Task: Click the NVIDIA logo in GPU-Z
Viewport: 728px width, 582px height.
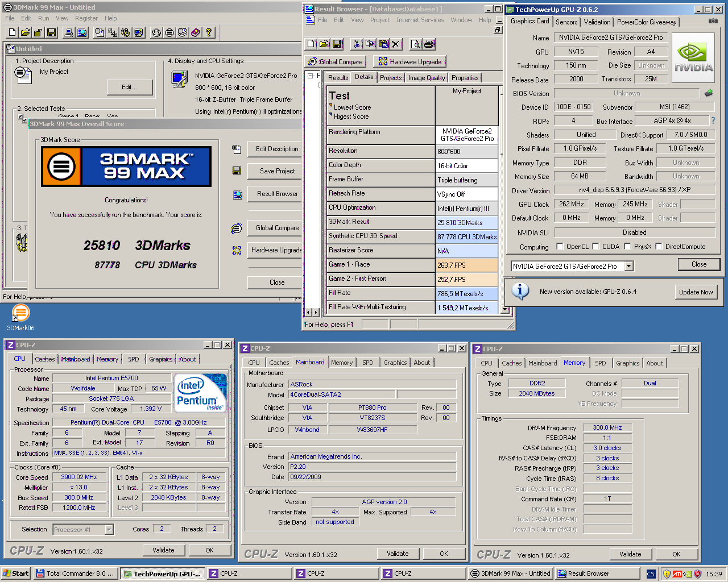Action: (693, 58)
